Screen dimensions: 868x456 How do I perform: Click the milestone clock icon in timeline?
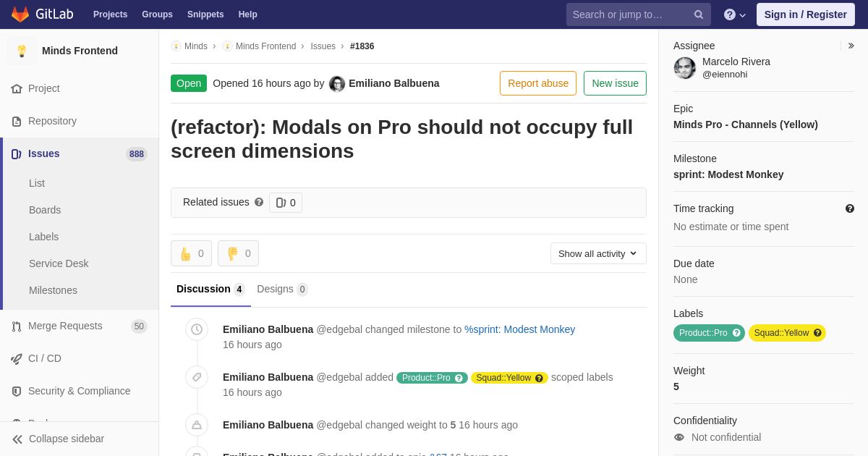pyautogui.click(x=197, y=329)
